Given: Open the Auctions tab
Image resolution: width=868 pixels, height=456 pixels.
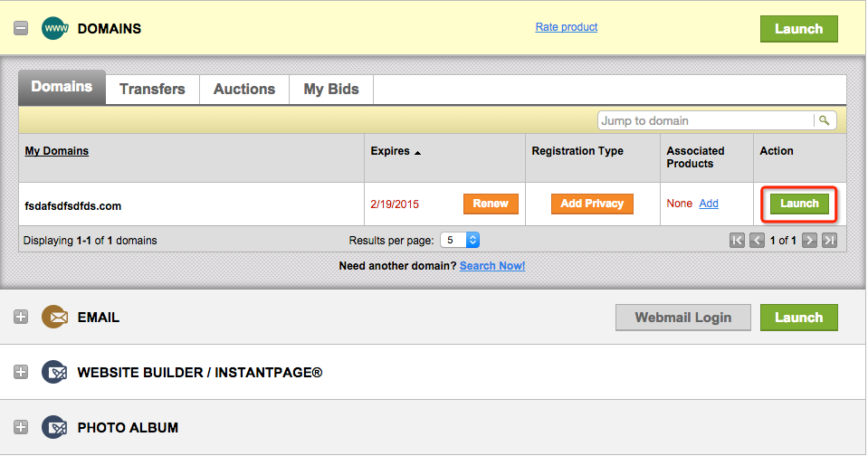Looking at the screenshot, I should [x=244, y=89].
